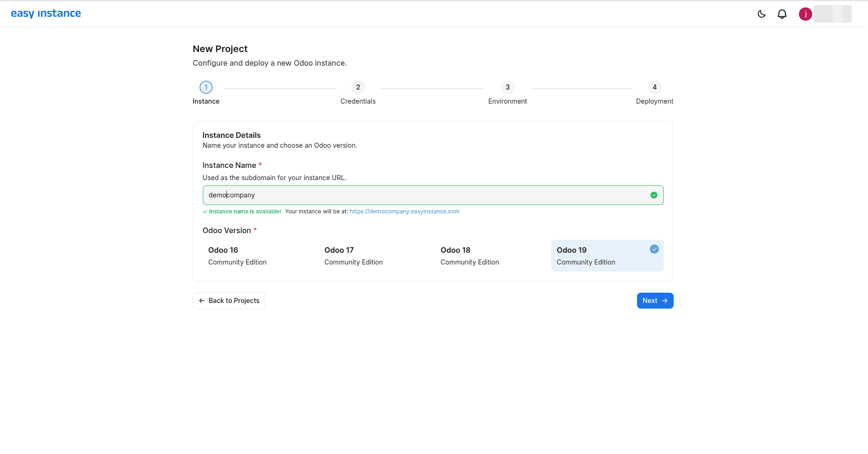
Task: Click 'Configure and deploy a new Odoo instance' text
Action: coord(270,63)
